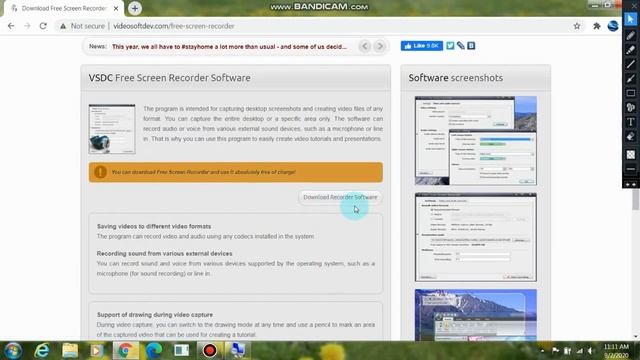Open the product box thumbnail image
The width and height of the screenshot is (640, 360).
click(112, 129)
